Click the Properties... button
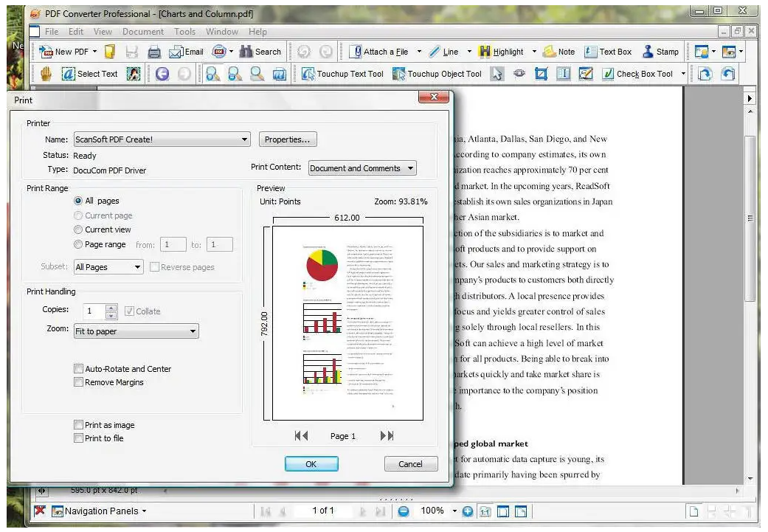Screen dimensions: 768x532 287,139
